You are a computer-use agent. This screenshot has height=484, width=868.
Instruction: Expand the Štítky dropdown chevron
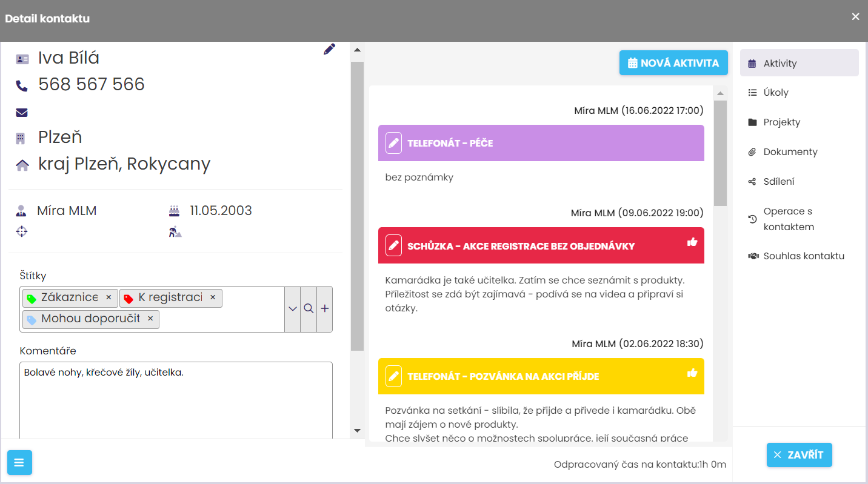pyautogui.click(x=293, y=309)
